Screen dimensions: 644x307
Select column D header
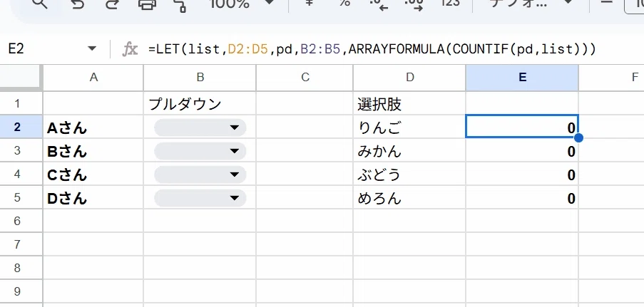409,77
